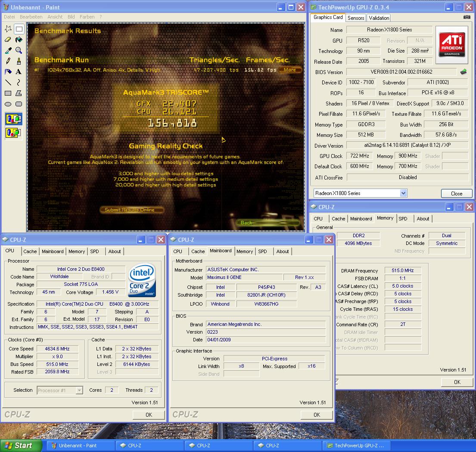The image size is (476, 452).
Task: Click the Intel Core 2 Duo logo
Action: point(142,280)
